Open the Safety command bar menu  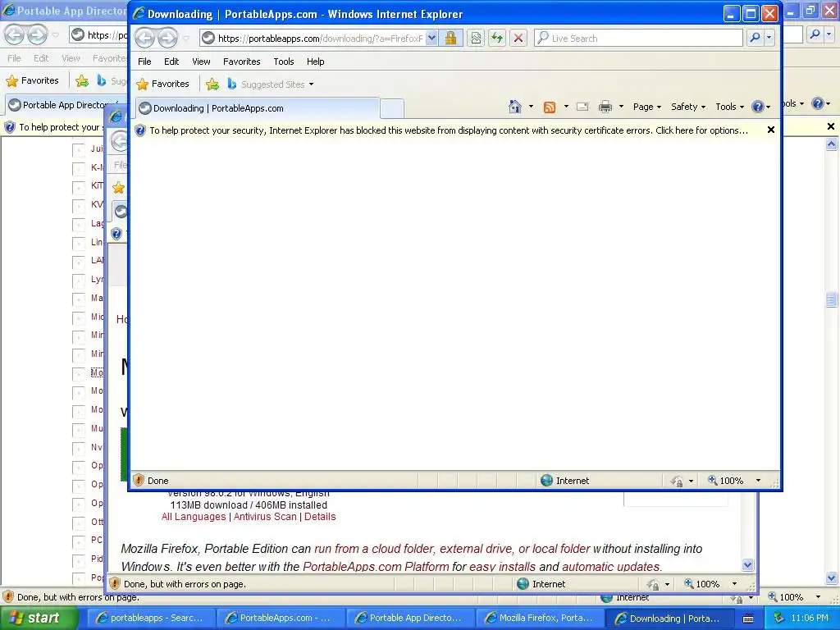(x=688, y=107)
